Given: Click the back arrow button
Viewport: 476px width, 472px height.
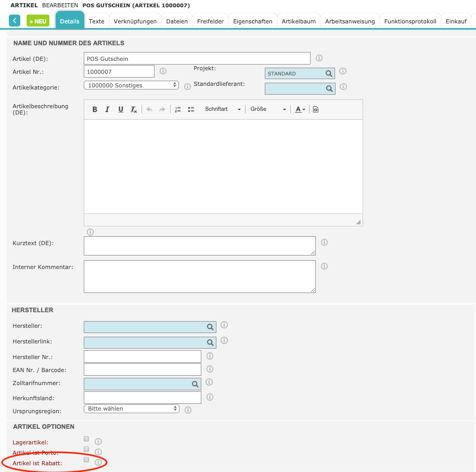Looking at the screenshot, I should (15, 21).
